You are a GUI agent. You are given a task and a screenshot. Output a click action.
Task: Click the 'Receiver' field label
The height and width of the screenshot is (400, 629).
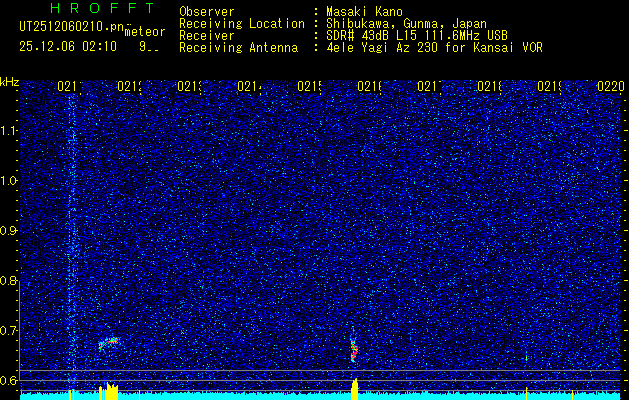[207, 36]
